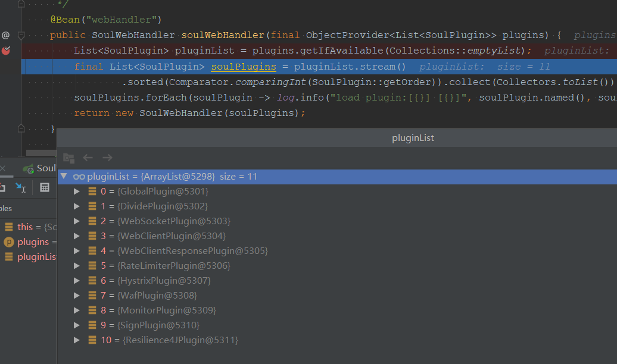
Task: Select the WebSocketPlugin@5303 row
Action: (x=337, y=221)
